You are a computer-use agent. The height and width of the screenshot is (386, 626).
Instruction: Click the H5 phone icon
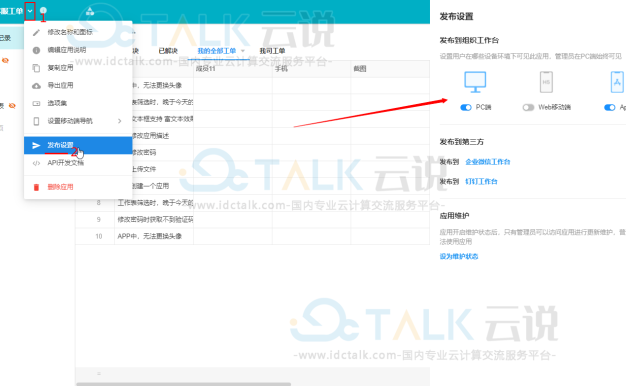(546, 82)
